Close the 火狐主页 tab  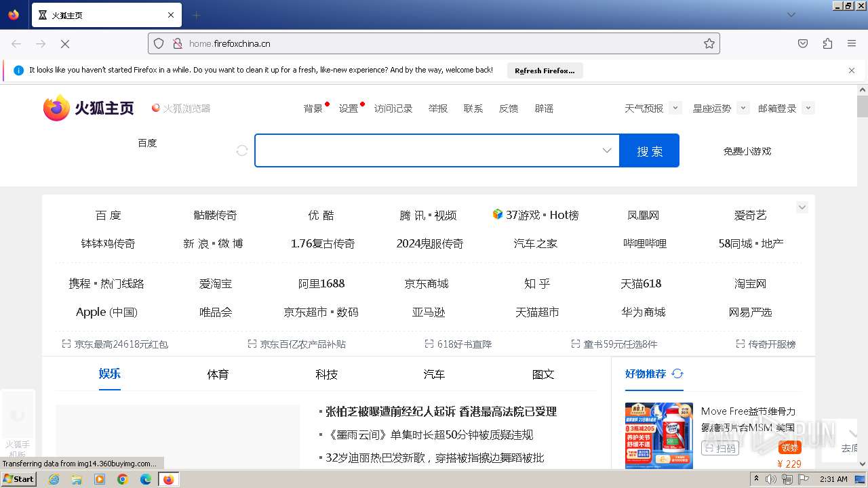pyautogui.click(x=171, y=15)
